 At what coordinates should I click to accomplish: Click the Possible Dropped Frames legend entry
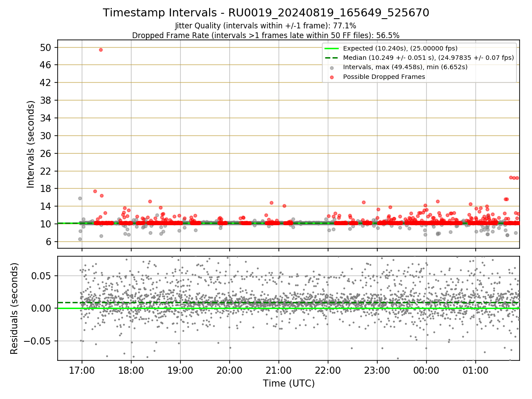[384, 77]
